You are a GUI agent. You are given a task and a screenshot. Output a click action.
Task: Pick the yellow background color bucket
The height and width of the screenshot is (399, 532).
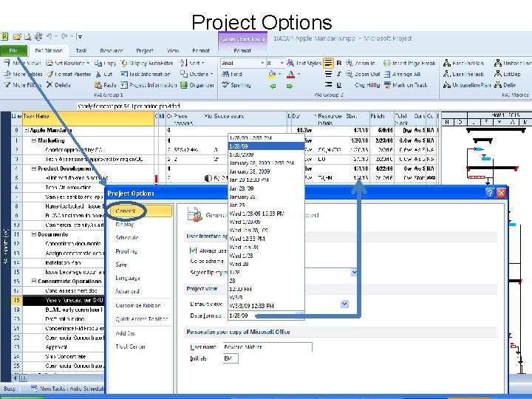[x=272, y=75]
